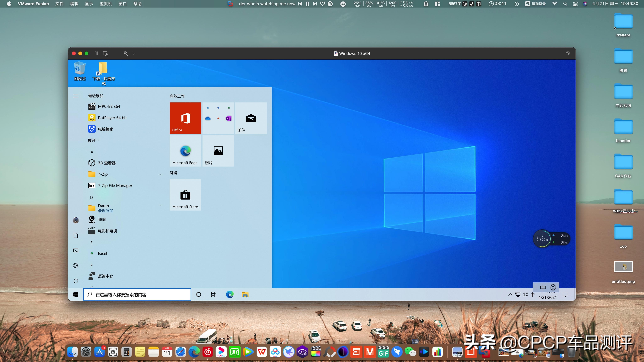This screenshot has height=362, width=644.
Task: Expand the 展开 recently added list
Action: tap(94, 140)
